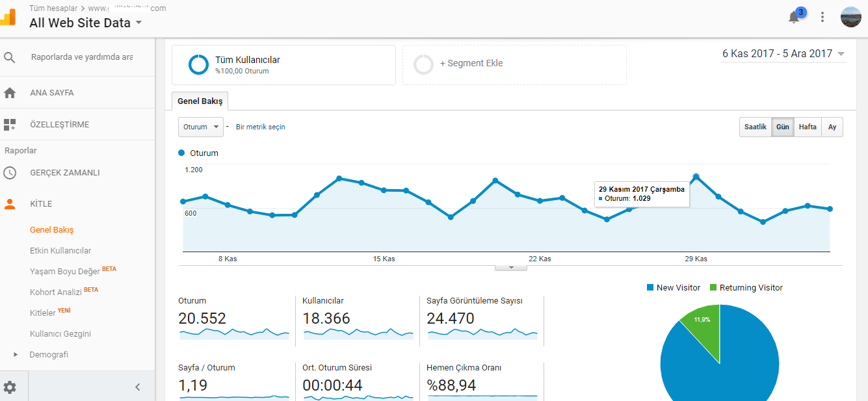Image resolution: width=868 pixels, height=401 pixels.
Task: Click the Gerçek Zamanlı clock icon
Action: 10,173
